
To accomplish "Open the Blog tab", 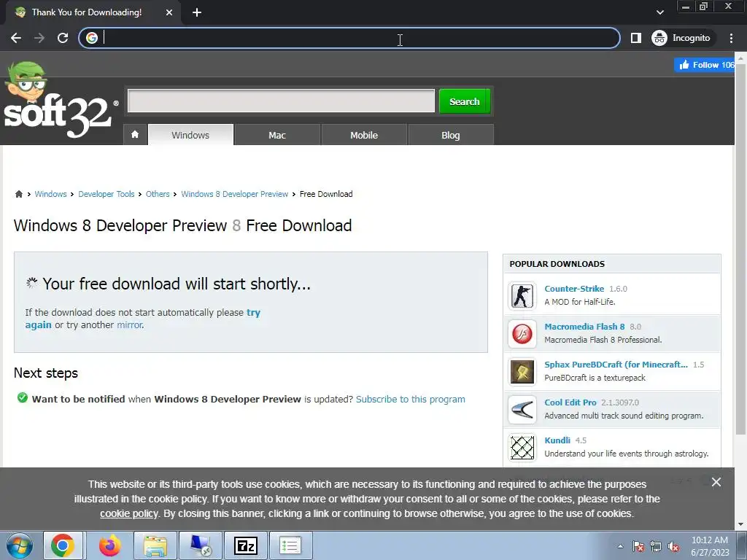I will click(451, 135).
